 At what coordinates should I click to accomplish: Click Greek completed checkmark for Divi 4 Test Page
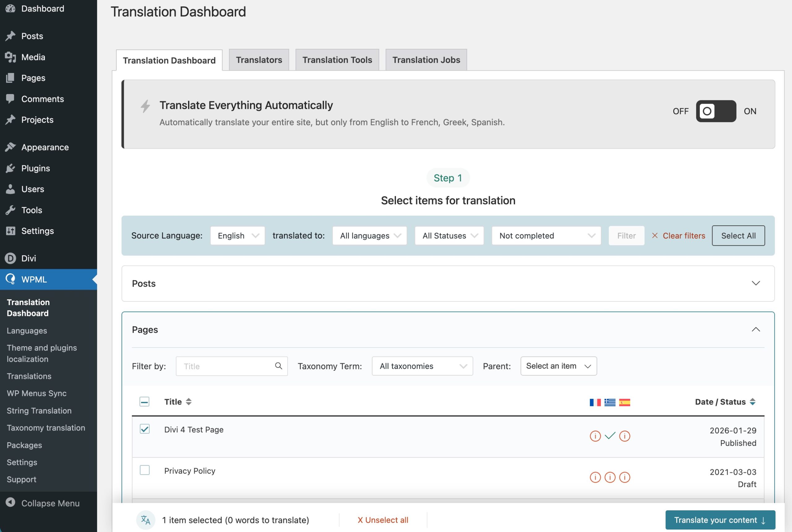click(609, 436)
